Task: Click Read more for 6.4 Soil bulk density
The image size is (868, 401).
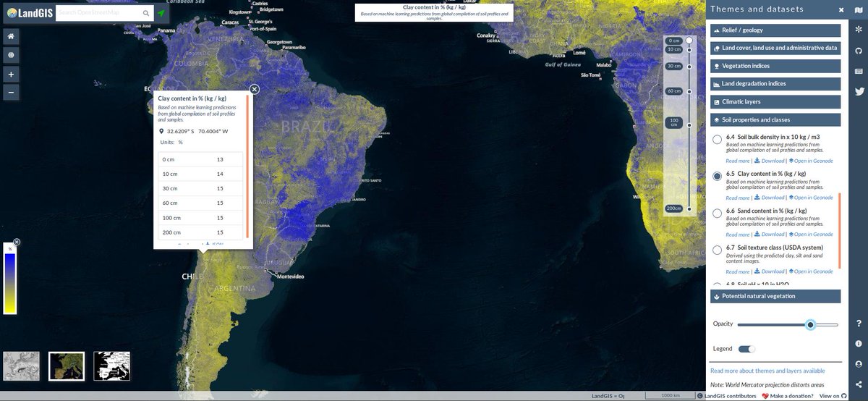Action: [738, 161]
